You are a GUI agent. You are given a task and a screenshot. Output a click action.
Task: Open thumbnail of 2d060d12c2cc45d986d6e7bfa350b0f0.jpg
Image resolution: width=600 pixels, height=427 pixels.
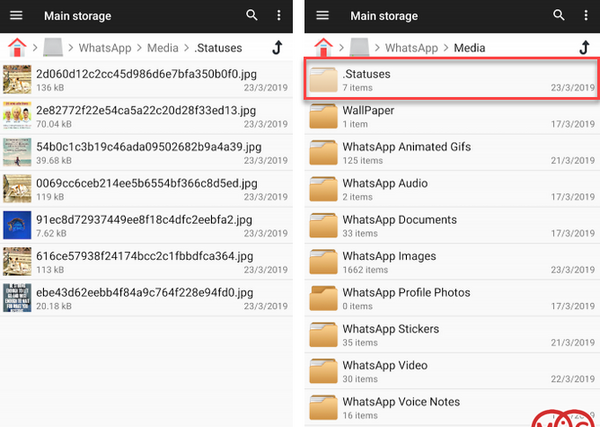(x=17, y=79)
